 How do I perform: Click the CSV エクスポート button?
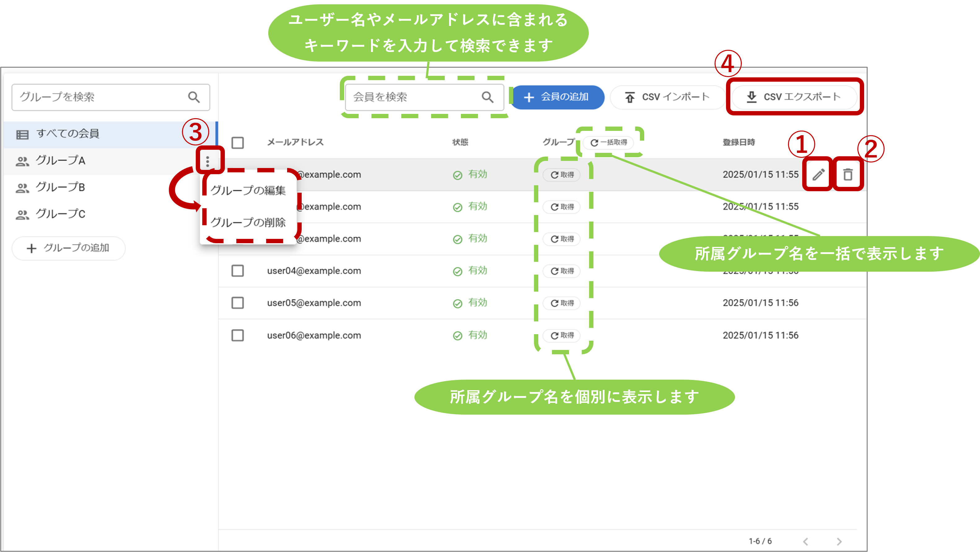pos(794,97)
